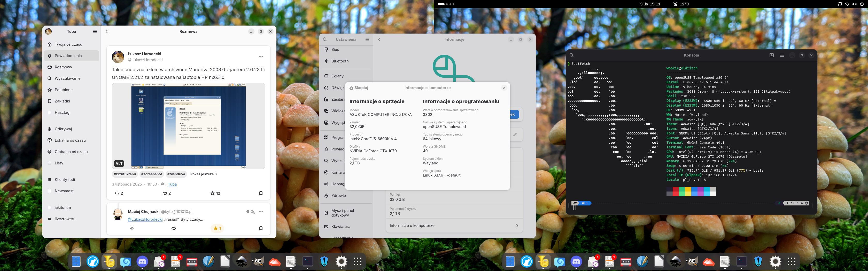Viewport: 868px width, 271px height.
Task: Select Globalna oś czasu in Tuba
Action: click(71, 152)
